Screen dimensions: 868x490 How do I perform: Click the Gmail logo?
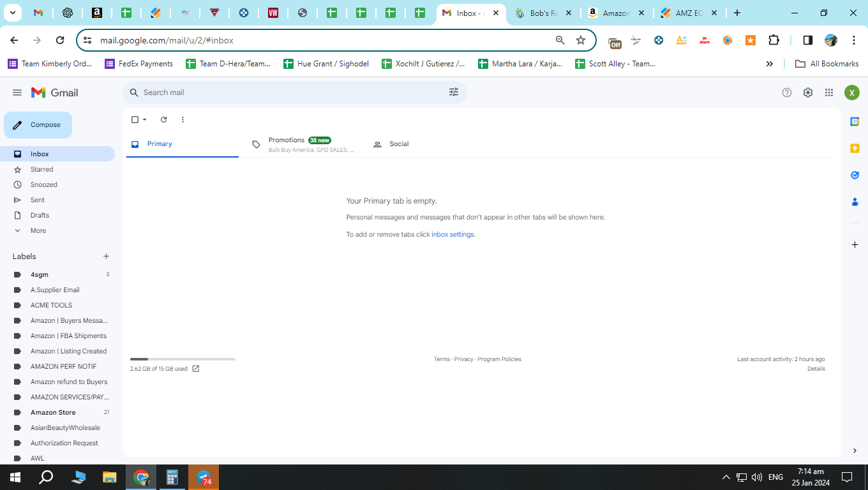click(55, 93)
